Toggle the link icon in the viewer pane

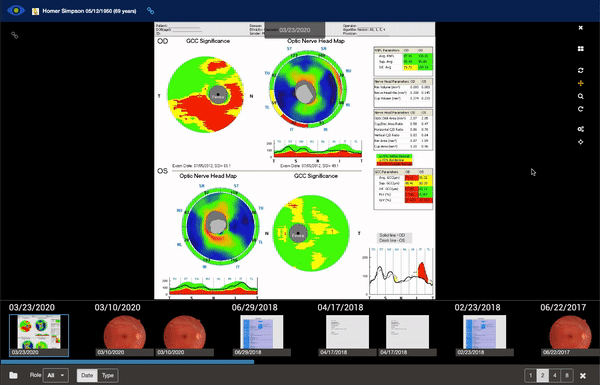coord(15,35)
